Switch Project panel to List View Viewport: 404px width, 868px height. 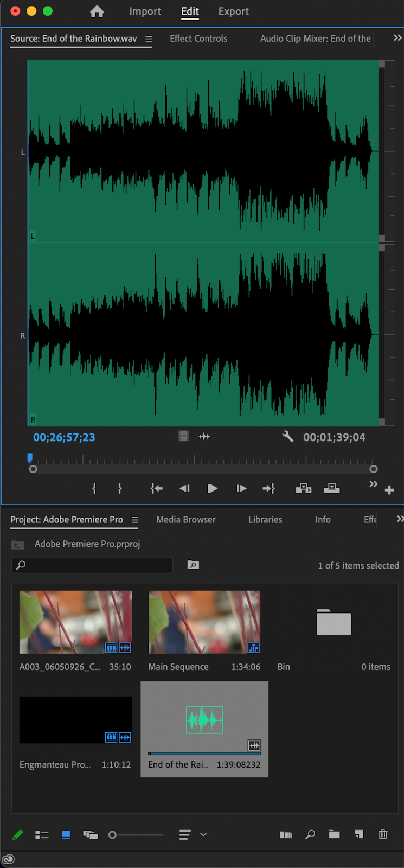pyautogui.click(x=42, y=835)
